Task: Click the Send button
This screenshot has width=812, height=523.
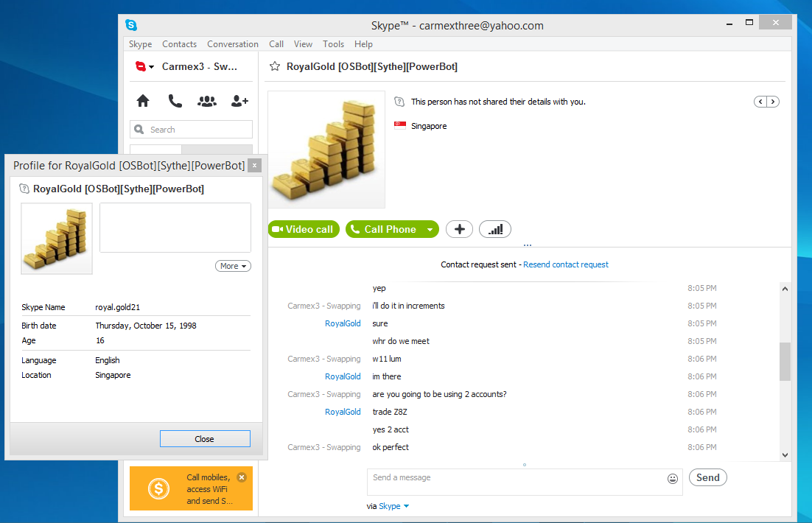Action: [x=707, y=477]
